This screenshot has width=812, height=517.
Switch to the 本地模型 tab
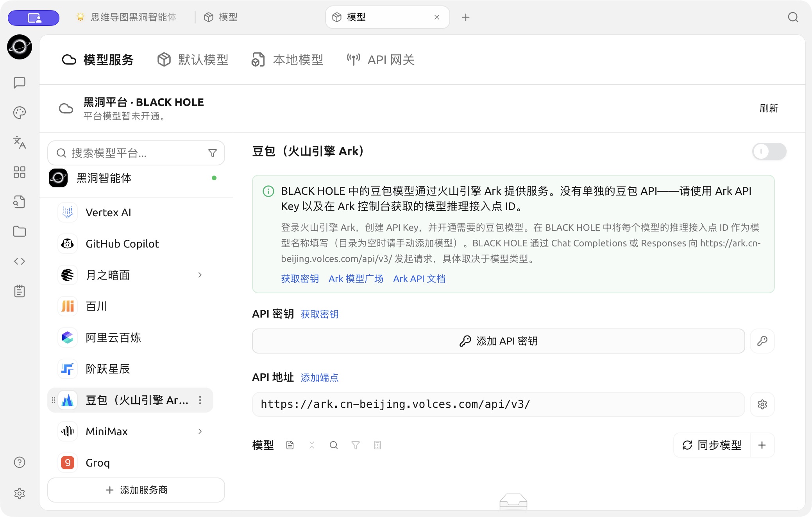[287, 60]
